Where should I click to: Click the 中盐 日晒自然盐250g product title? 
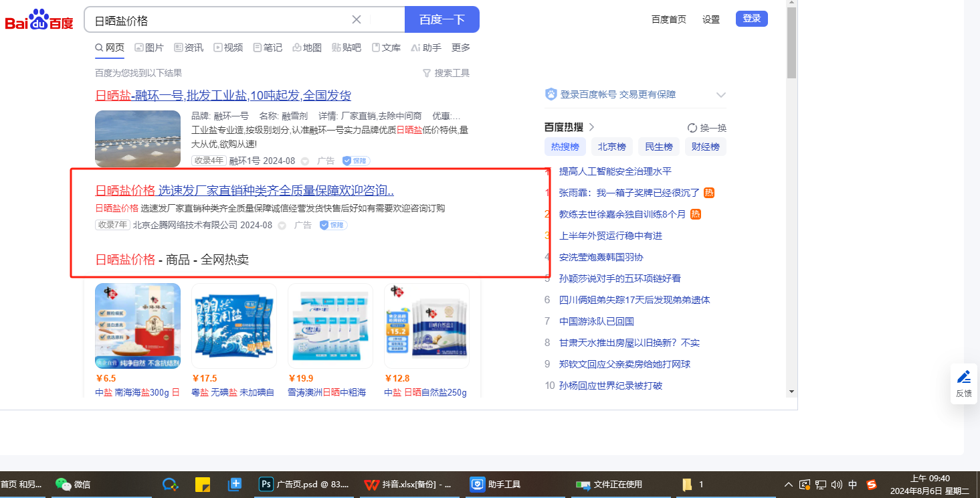tap(425, 392)
